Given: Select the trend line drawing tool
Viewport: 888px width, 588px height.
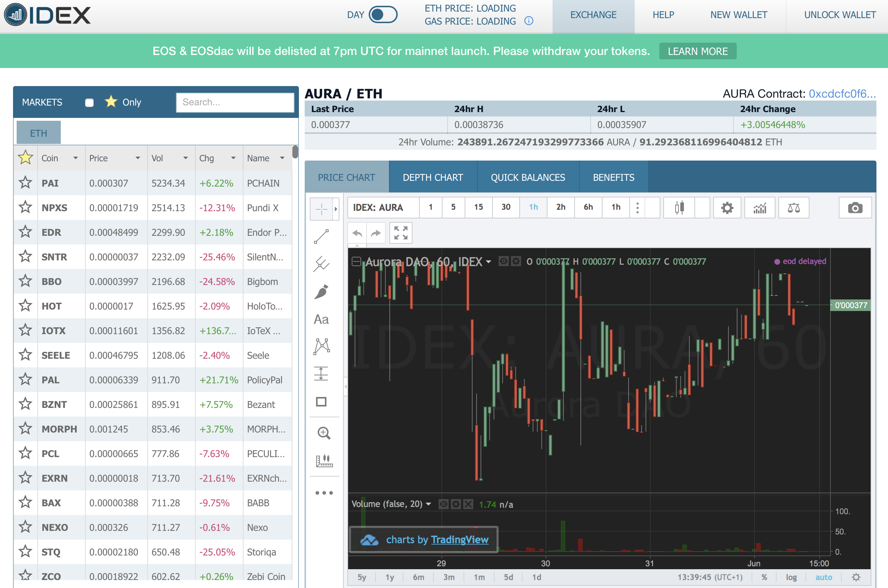Looking at the screenshot, I should click(321, 237).
